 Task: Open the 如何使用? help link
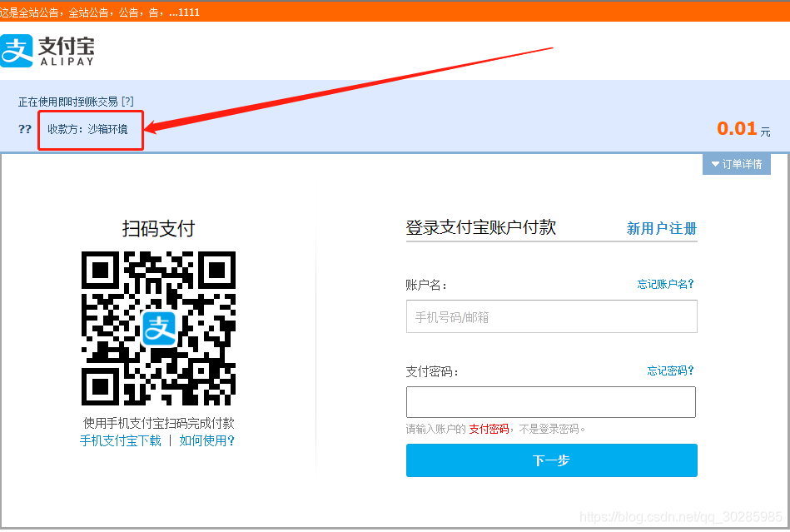click(x=206, y=440)
